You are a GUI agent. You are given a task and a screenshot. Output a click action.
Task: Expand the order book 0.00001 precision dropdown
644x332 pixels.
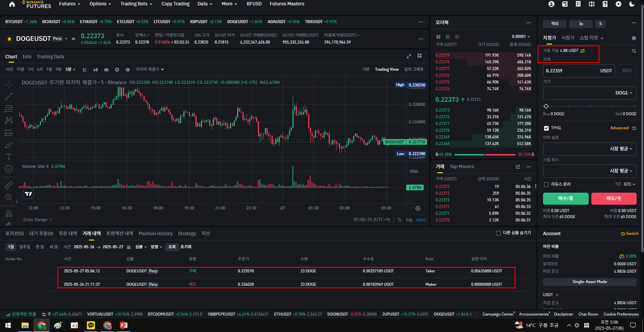coord(521,37)
